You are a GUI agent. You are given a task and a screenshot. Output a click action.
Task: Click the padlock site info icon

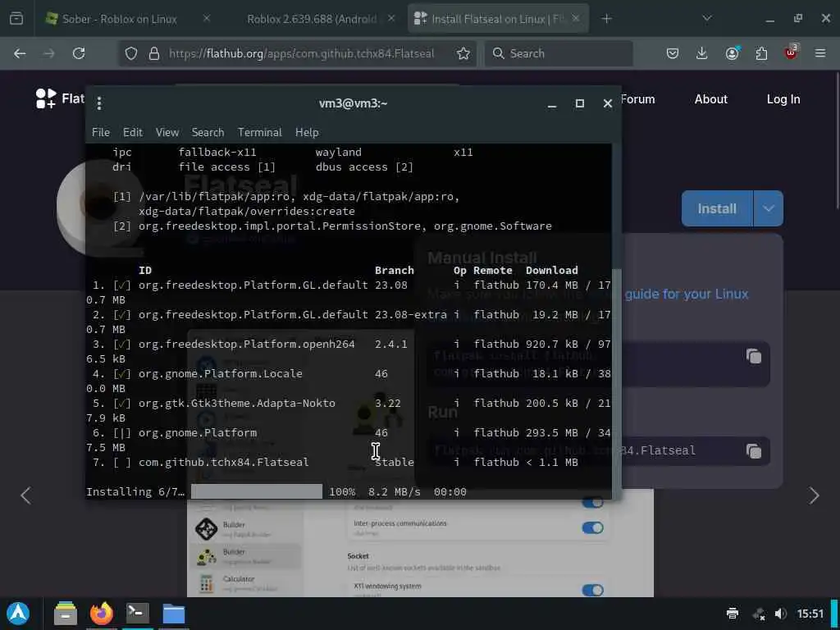tap(154, 53)
